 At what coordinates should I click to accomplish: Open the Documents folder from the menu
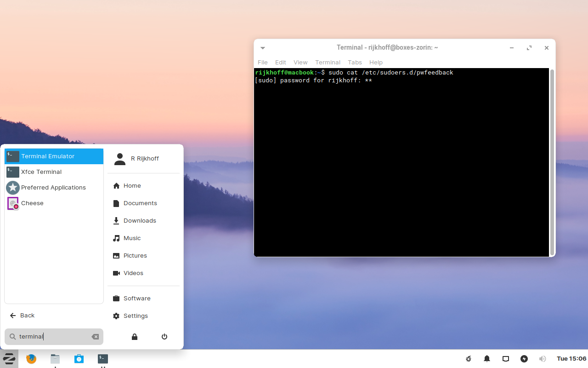pyautogui.click(x=143, y=203)
